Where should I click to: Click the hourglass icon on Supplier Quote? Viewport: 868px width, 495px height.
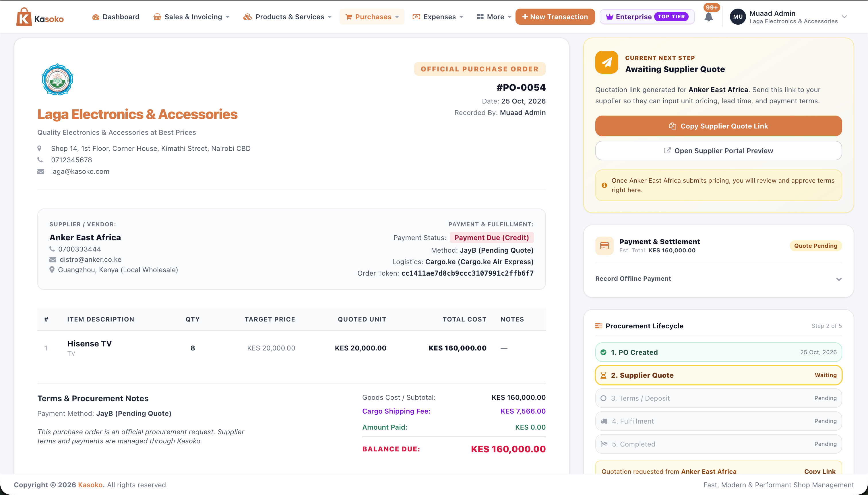click(x=604, y=375)
